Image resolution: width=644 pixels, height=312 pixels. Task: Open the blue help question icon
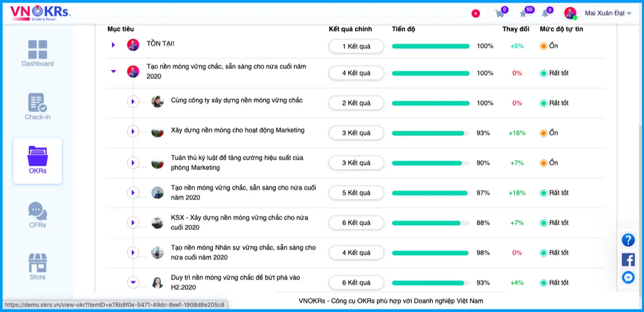pyautogui.click(x=628, y=240)
